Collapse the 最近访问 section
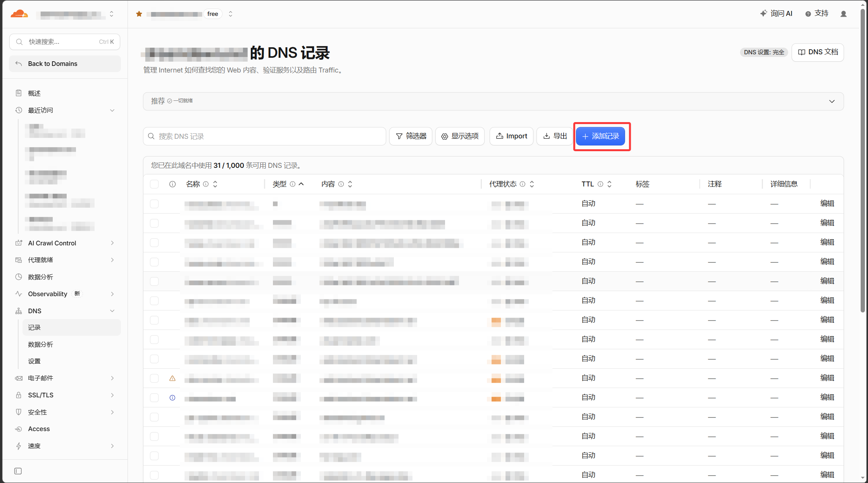The width and height of the screenshot is (868, 483). pos(112,110)
